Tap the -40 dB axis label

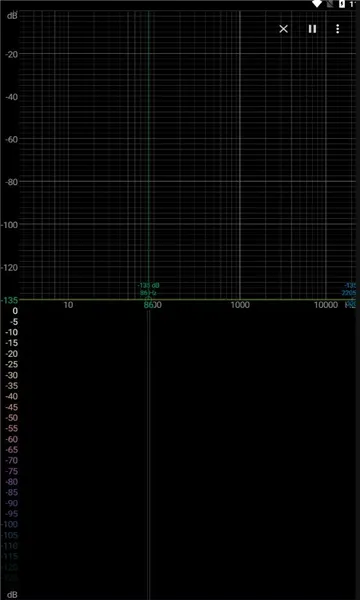coord(11,97)
